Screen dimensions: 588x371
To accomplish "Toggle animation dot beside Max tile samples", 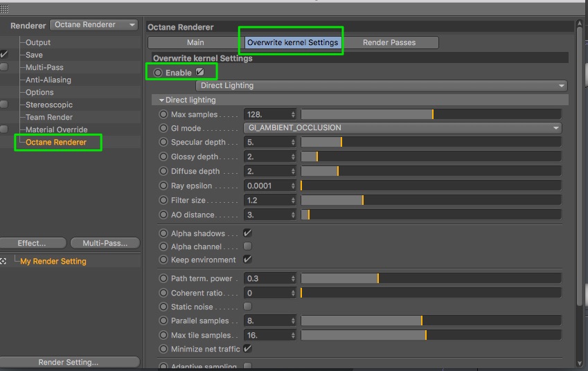I will point(163,335).
